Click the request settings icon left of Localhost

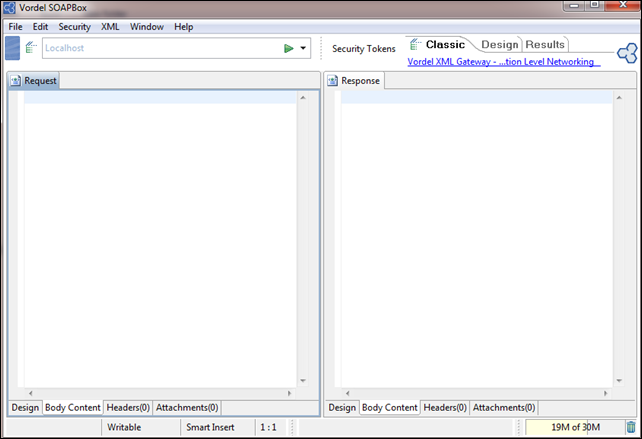[31, 48]
